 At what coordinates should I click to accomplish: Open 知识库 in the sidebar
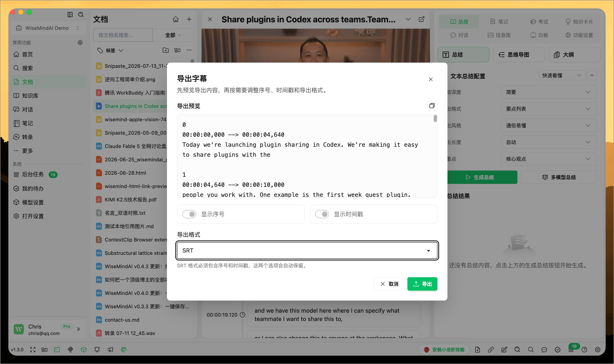click(x=48, y=96)
